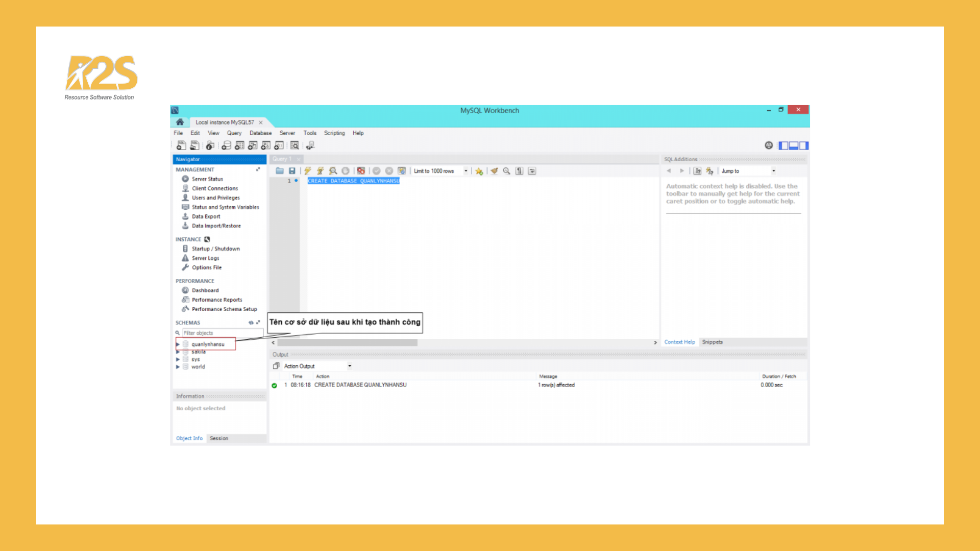This screenshot has width=980, height=551.
Task: Open the Action Output dropdown
Action: pyautogui.click(x=350, y=366)
